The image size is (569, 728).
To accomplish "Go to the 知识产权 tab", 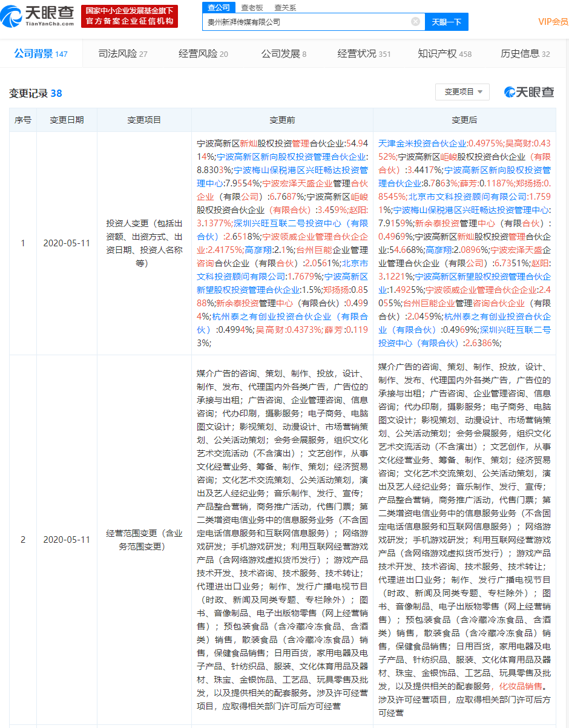I will (x=444, y=53).
